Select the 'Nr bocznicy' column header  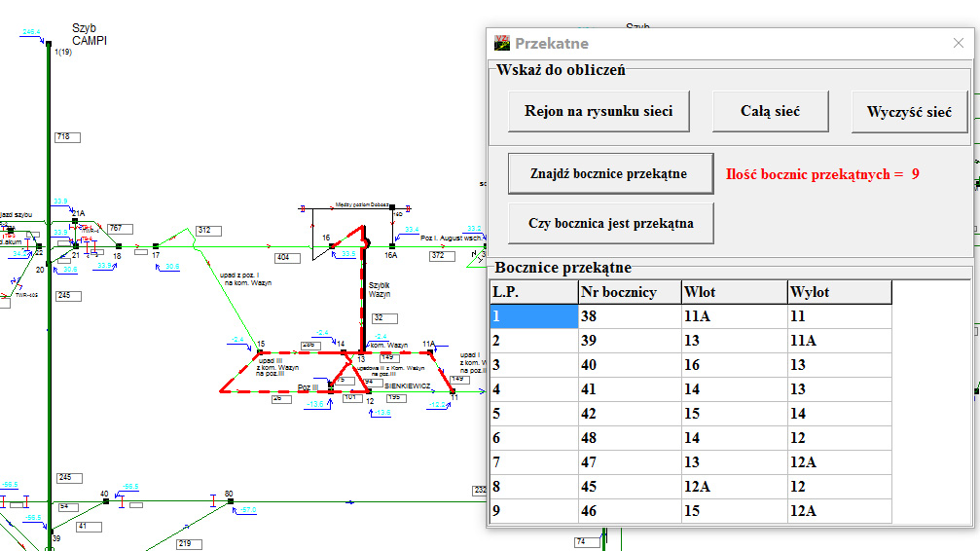point(630,292)
